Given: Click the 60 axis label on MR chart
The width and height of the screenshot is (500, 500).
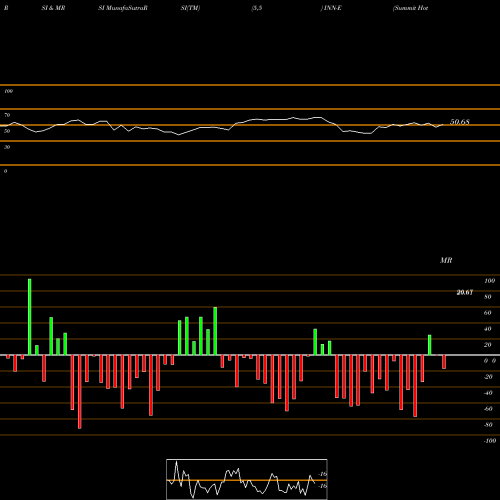Looking at the screenshot, I should [x=488, y=313].
